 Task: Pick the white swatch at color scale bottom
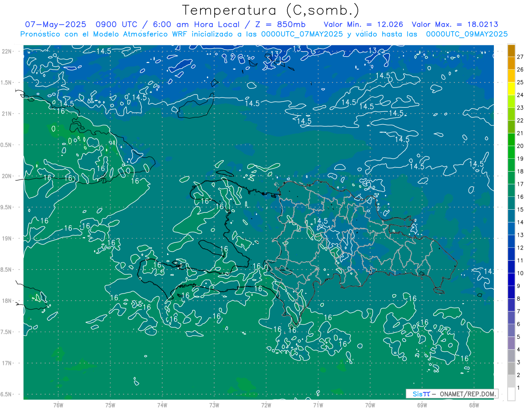pyautogui.click(x=511, y=394)
